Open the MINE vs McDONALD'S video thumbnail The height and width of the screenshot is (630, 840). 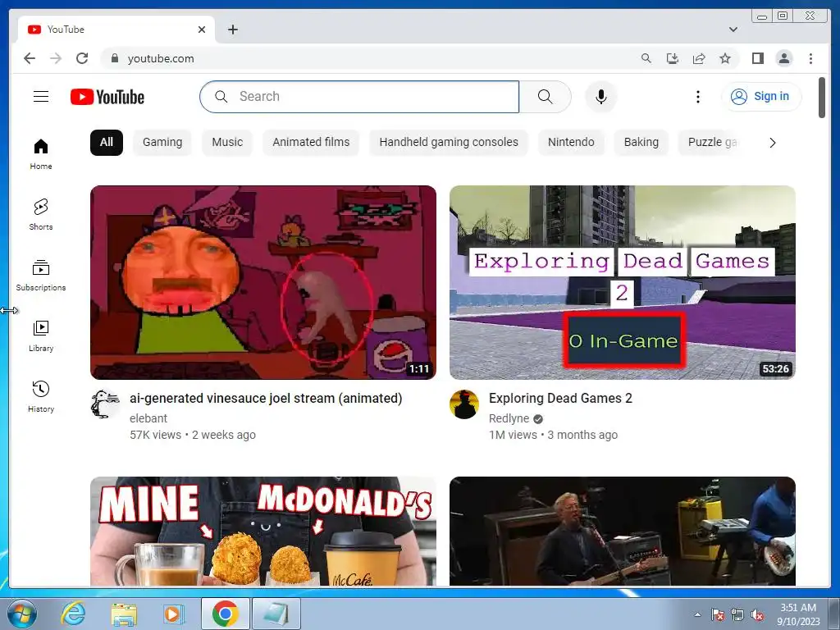(x=263, y=531)
